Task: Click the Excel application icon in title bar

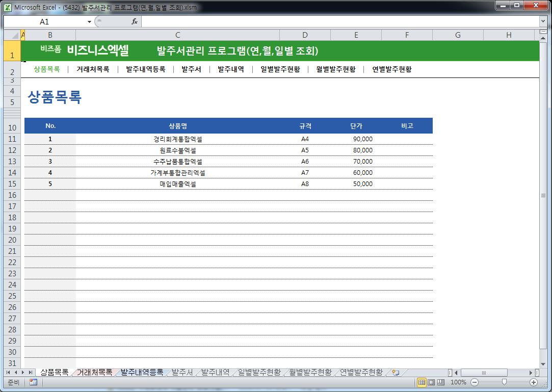Action: pyautogui.click(x=8, y=7)
